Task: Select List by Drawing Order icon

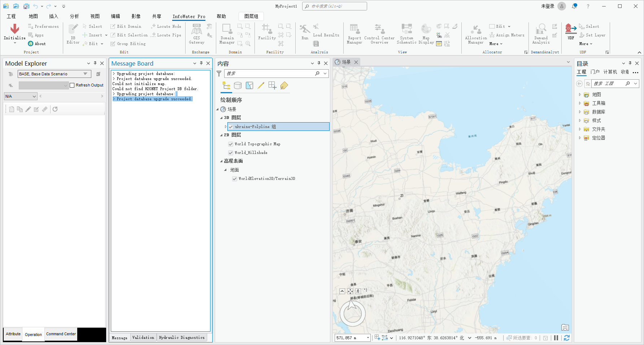Action: (226, 85)
